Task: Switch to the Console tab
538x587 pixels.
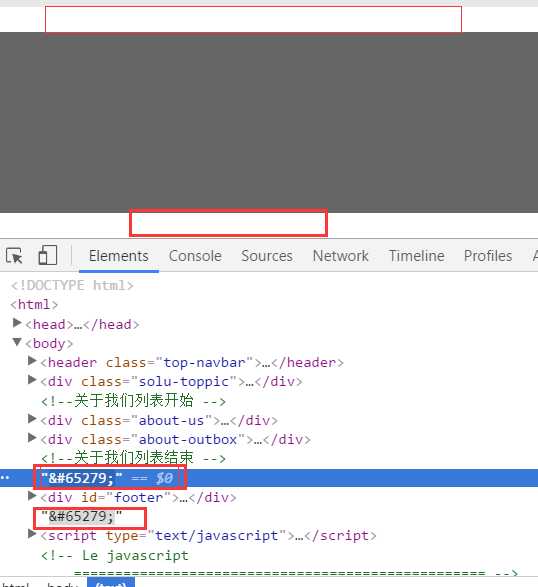Action: [x=195, y=256]
